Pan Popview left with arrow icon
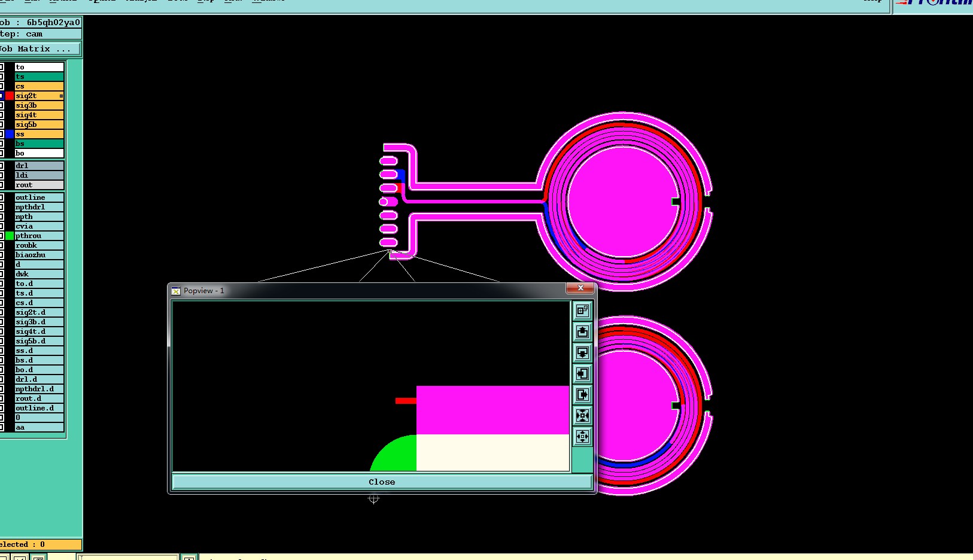 [x=582, y=373]
